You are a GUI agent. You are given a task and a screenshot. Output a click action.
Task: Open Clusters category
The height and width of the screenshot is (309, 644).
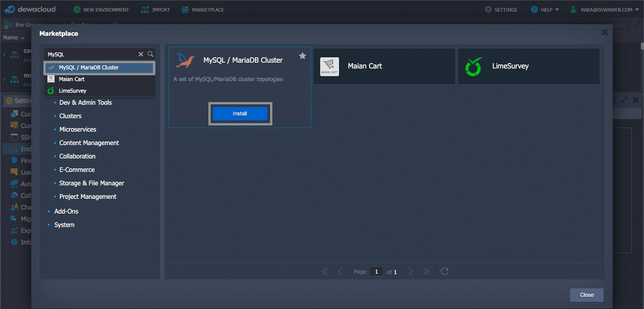tap(70, 116)
